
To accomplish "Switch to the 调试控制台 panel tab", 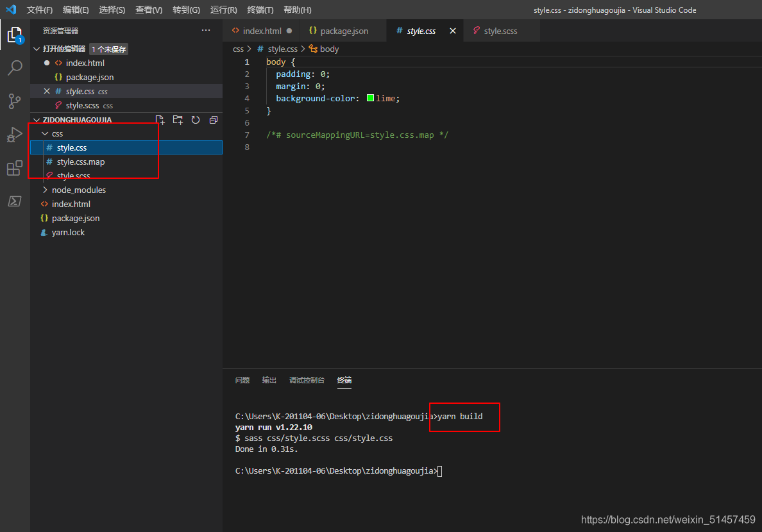I will [x=307, y=380].
